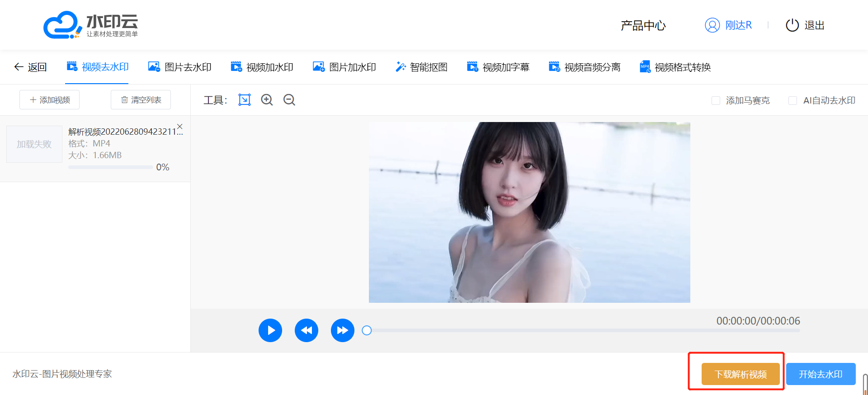
Task: Play the video with the play button
Action: tap(270, 330)
